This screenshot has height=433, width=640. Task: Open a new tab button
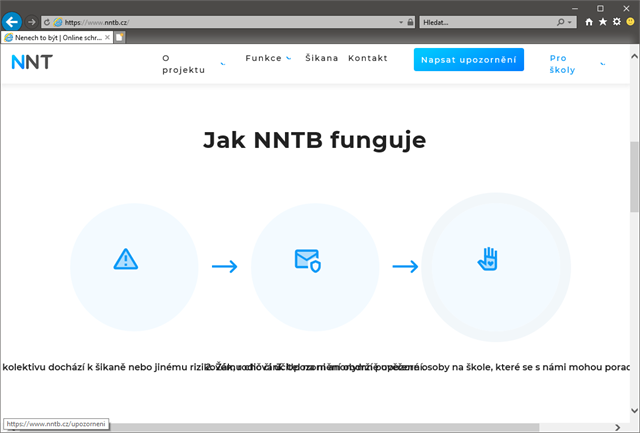click(119, 38)
